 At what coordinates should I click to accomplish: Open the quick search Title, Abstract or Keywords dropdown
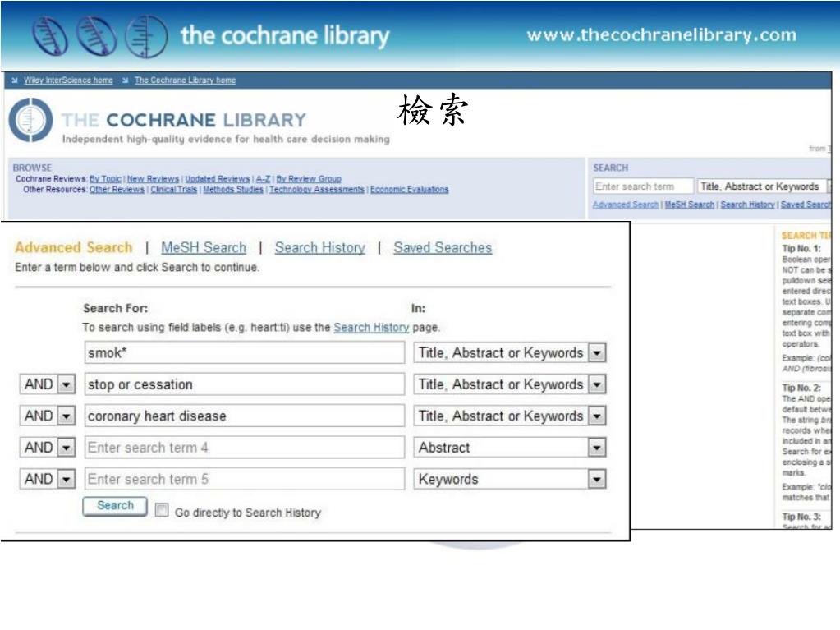[763, 186]
